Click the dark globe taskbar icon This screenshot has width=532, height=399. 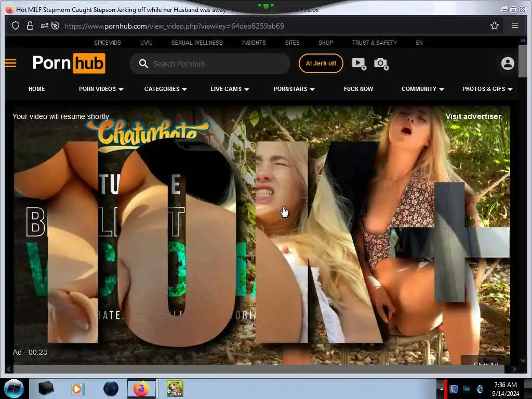[111, 389]
